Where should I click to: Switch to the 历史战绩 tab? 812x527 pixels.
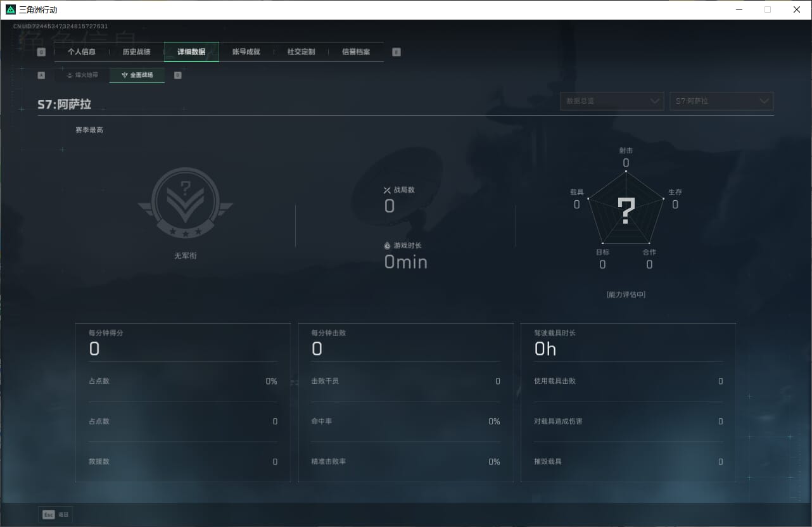[x=136, y=52]
